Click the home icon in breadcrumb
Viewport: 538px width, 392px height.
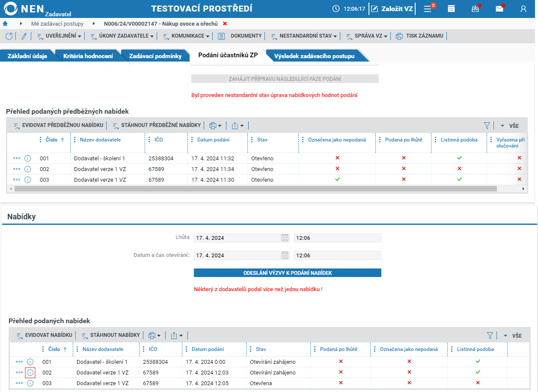point(5,24)
